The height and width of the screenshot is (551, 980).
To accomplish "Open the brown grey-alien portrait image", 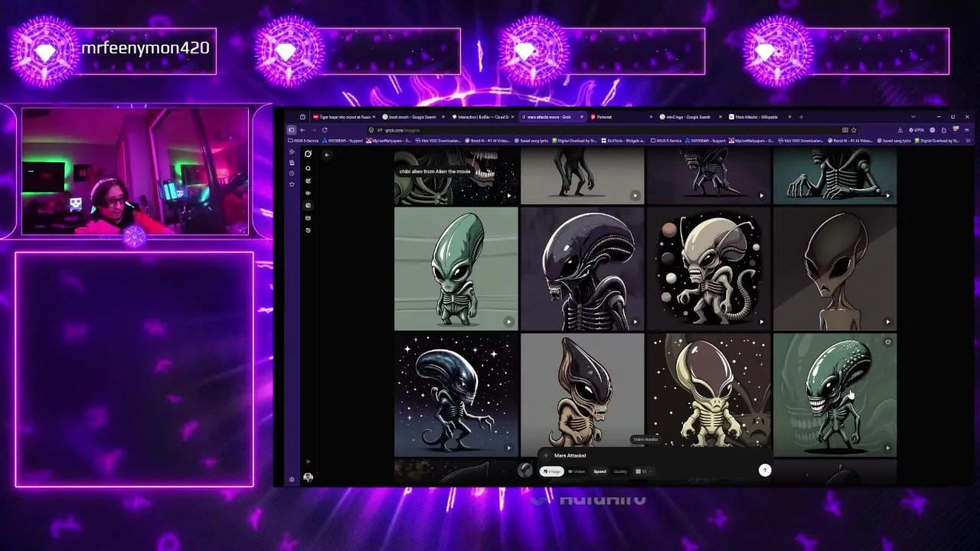I will [x=835, y=269].
